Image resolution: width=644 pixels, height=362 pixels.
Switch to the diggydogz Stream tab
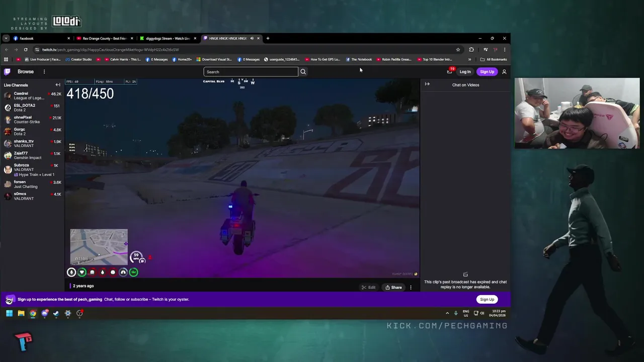168,38
